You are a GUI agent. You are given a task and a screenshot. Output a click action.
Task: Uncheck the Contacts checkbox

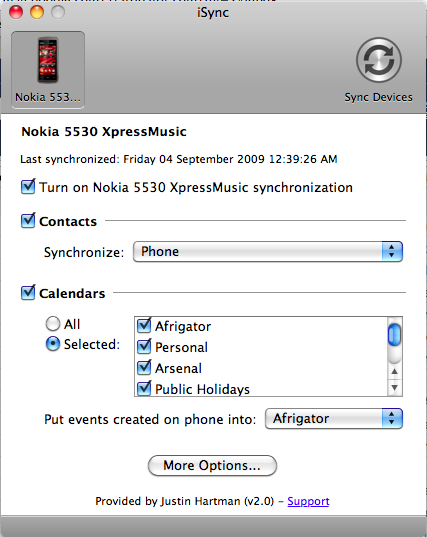click(x=28, y=221)
